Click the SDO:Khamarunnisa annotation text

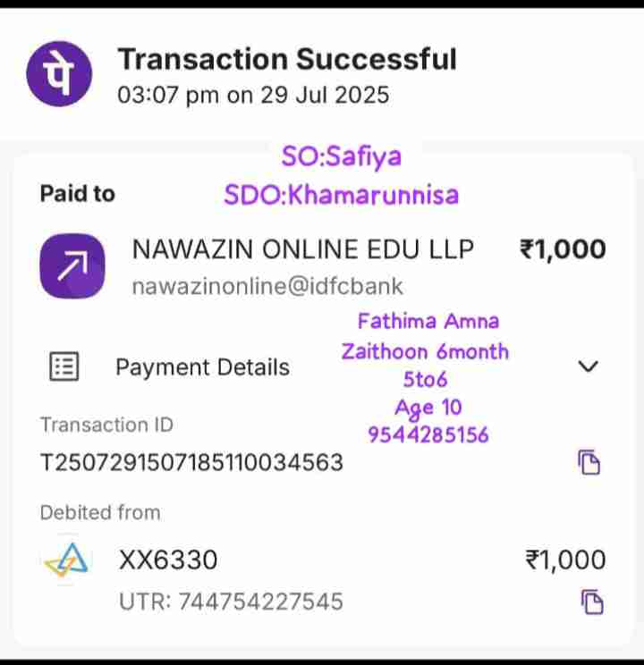pyautogui.click(x=341, y=194)
